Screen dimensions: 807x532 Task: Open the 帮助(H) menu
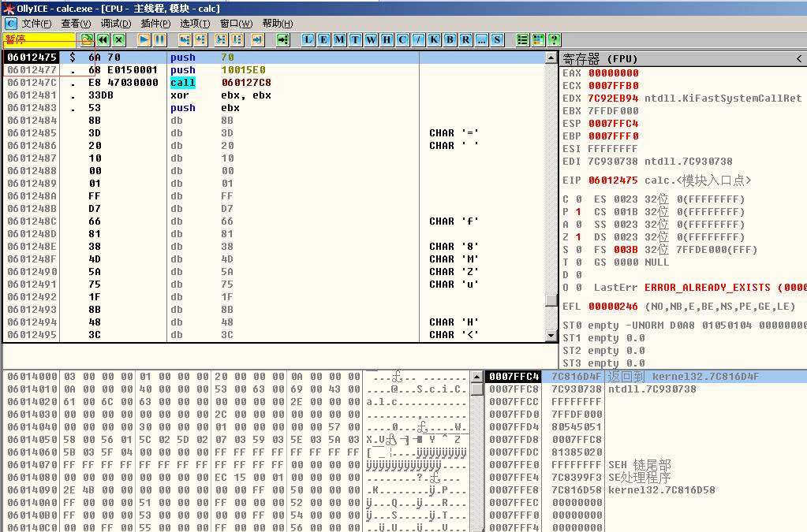click(278, 24)
